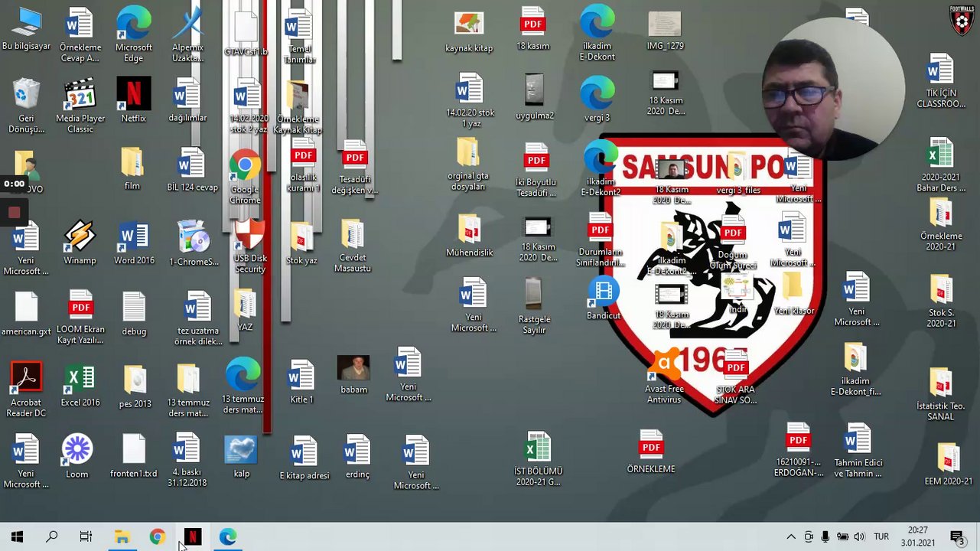Viewport: 980px width, 551px height.
Task: Open the babam photo thumbnail
Action: point(353,375)
